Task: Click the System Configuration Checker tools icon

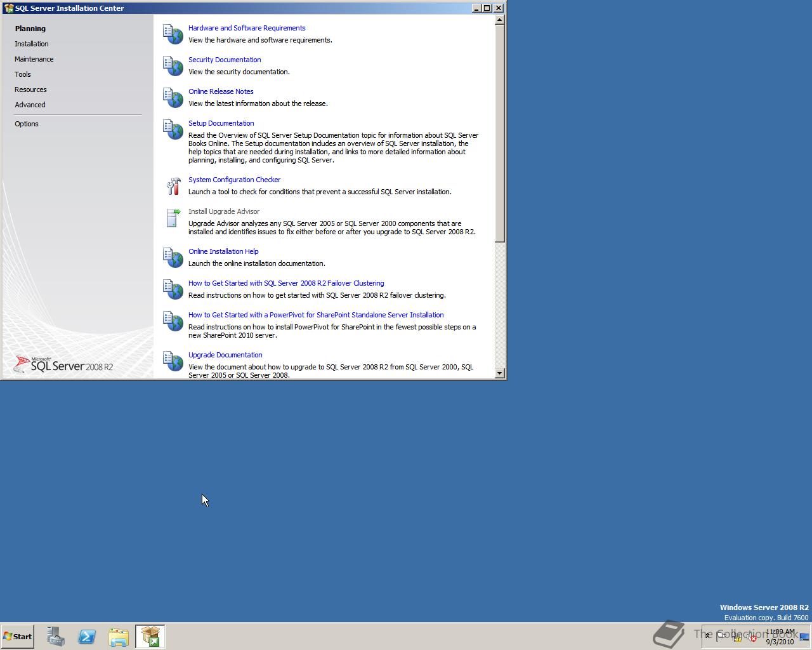Action: (173, 186)
